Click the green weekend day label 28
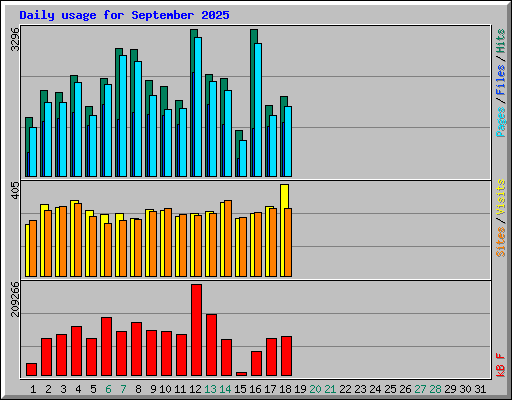This screenshot has width=512, height=400. click(435, 389)
